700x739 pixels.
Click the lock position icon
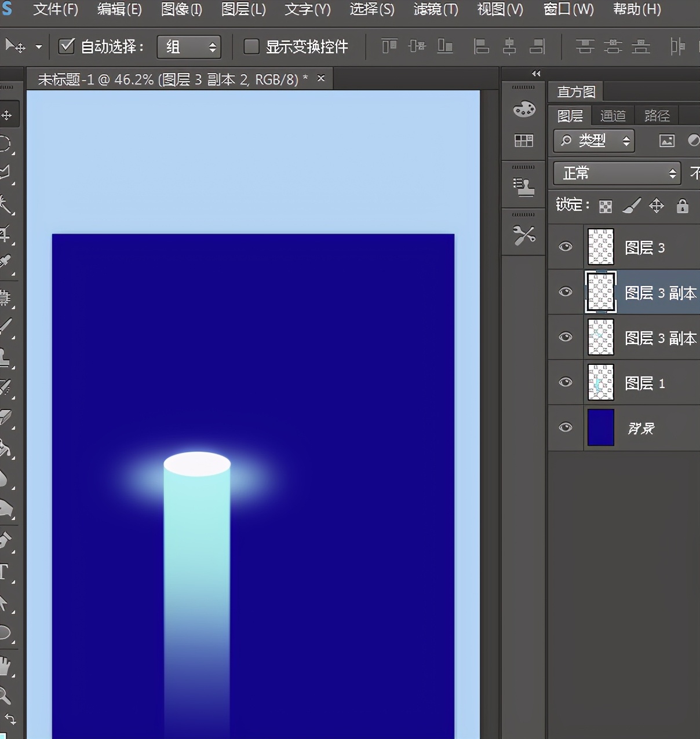(657, 206)
